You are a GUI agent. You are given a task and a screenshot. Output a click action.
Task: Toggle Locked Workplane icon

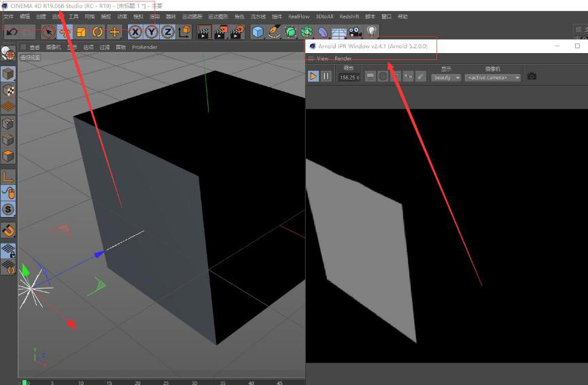click(x=8, y=251)
